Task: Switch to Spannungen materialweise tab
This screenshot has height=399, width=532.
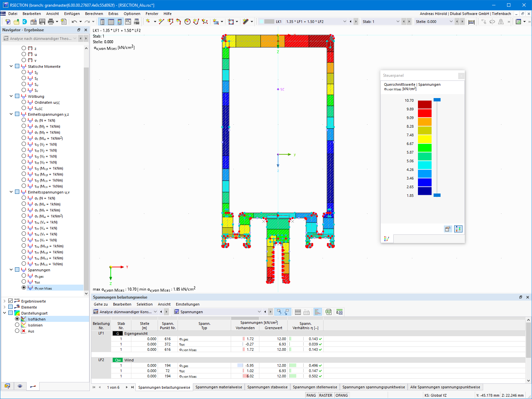Action: click(x=219, y=387)
